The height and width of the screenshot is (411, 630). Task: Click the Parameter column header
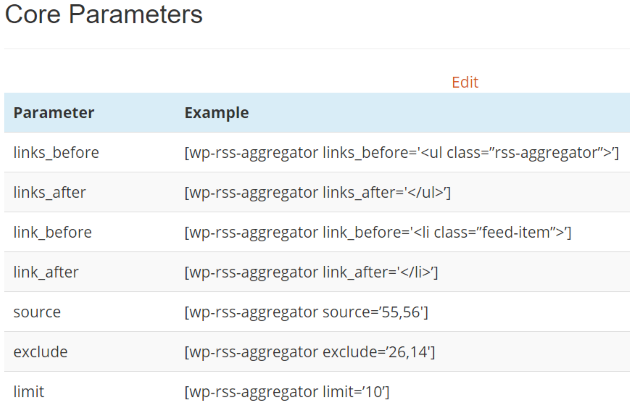click(x=54, y=113)
